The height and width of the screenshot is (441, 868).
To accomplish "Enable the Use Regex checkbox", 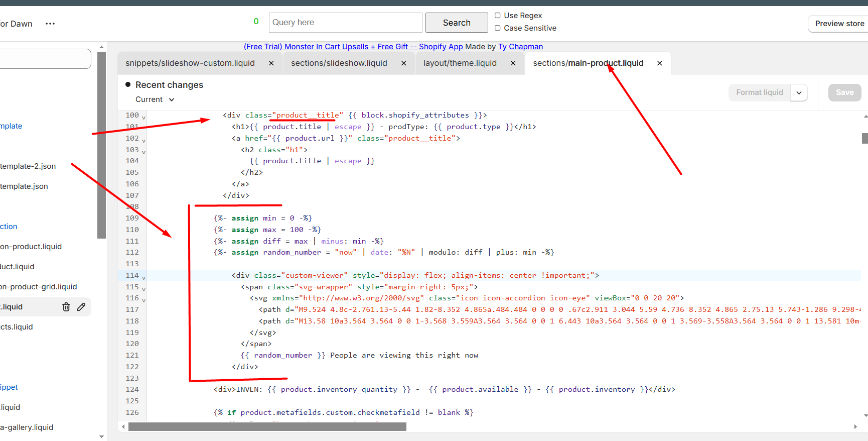I will [x=498, y=16].
